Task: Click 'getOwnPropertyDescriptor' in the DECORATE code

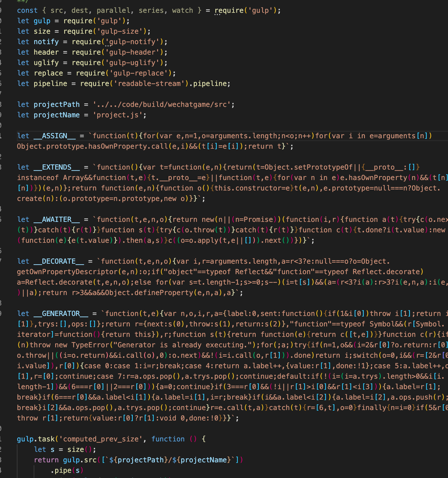Action: 67,272
